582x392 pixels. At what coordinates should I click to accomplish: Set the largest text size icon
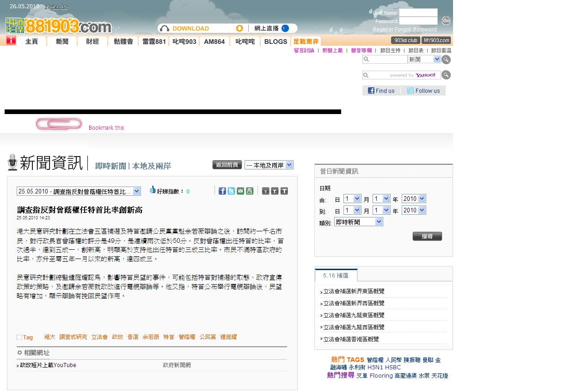284,191
